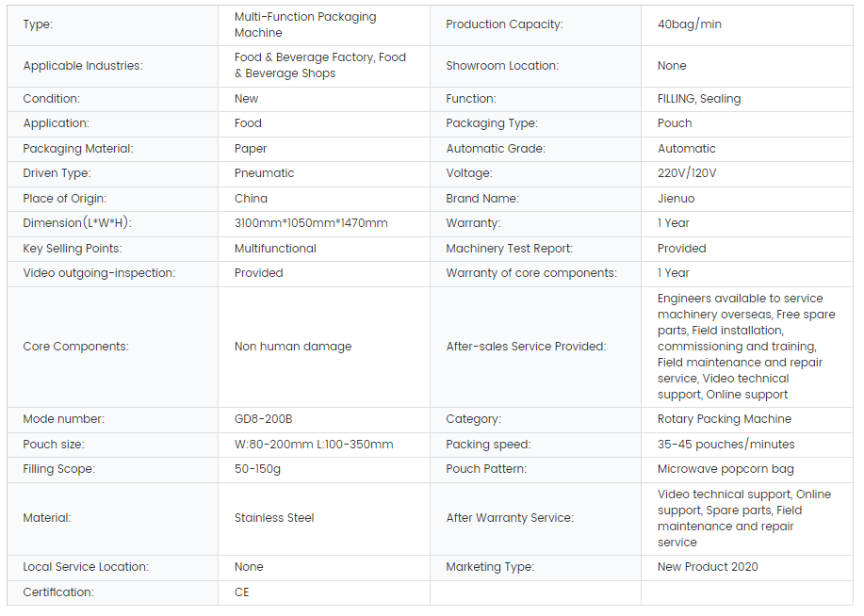Click the "40bag/min" capacity value
Screen dimensions: 864x616
689,24
